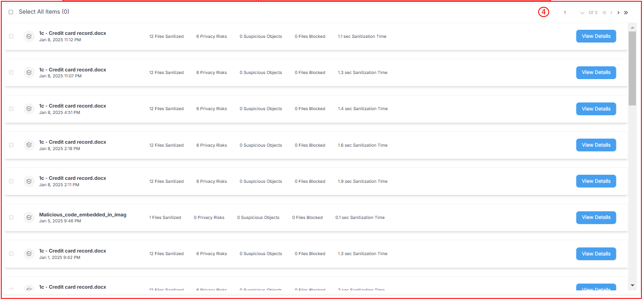The height and width of the screenshot is (301, 644).
Task: Click file name above Jan 8, 2025 11:12 PM
Action: coord(73,33)
